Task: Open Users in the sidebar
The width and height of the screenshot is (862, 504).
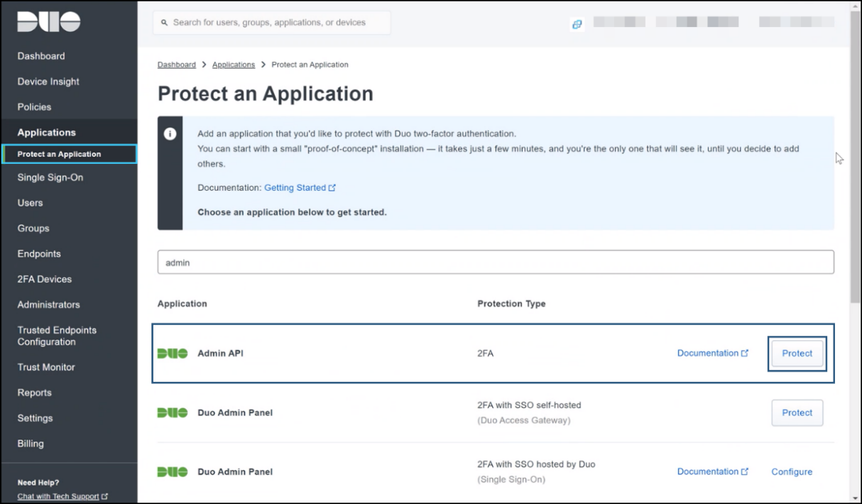Action: (30, 203)
